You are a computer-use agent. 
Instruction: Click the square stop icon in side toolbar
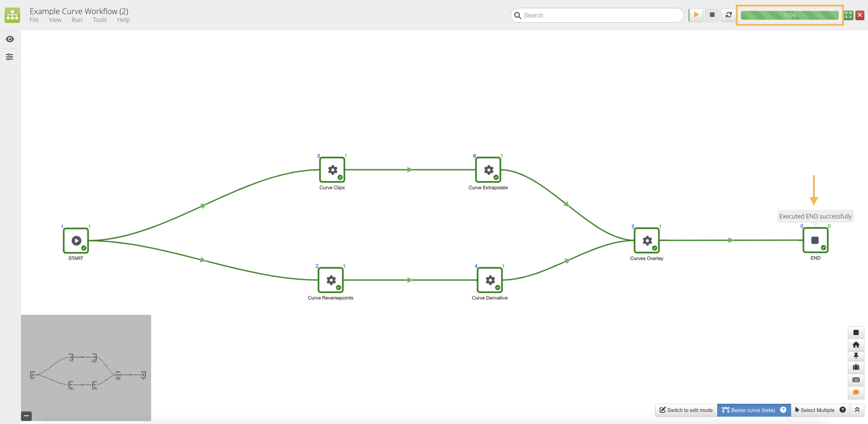856,332
